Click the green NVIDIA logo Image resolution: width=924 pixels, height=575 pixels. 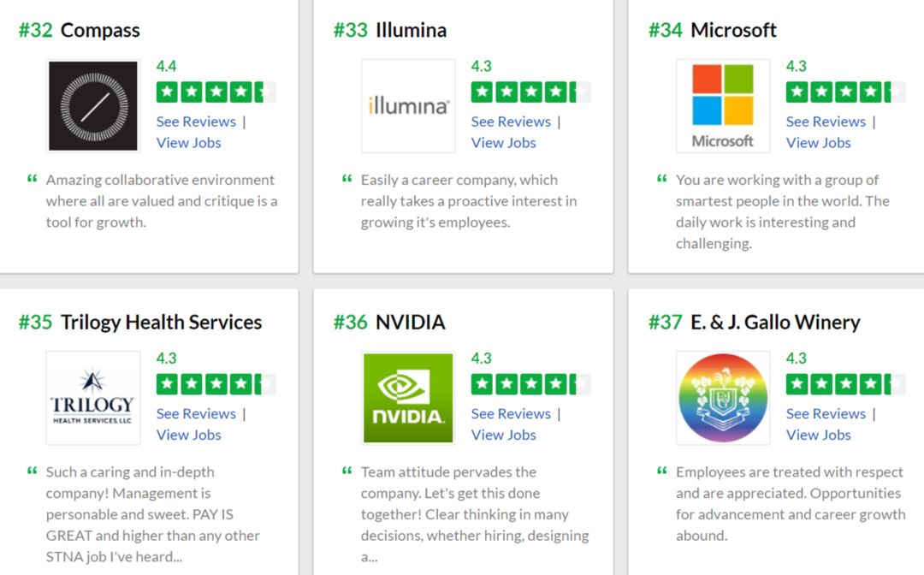408,398
